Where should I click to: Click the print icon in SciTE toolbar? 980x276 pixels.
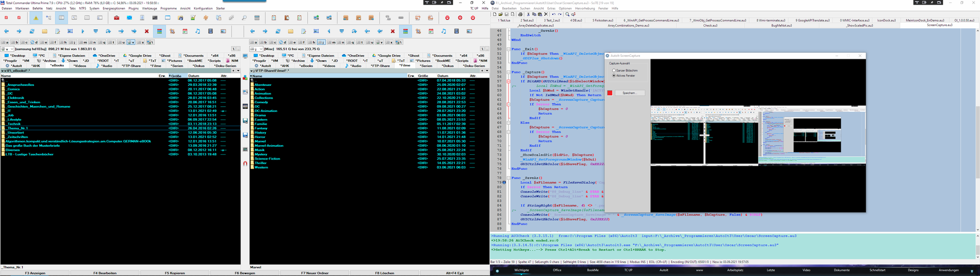[x=521, y=14]
